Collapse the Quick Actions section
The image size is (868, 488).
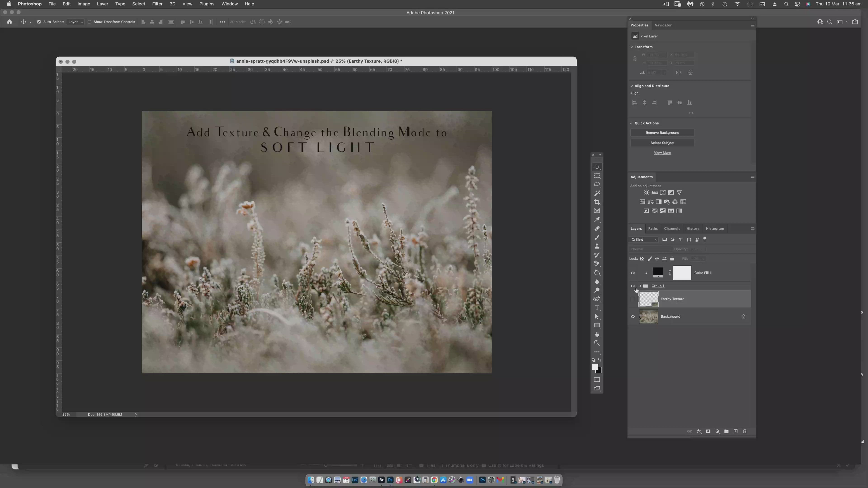click(x=632, y=123)
